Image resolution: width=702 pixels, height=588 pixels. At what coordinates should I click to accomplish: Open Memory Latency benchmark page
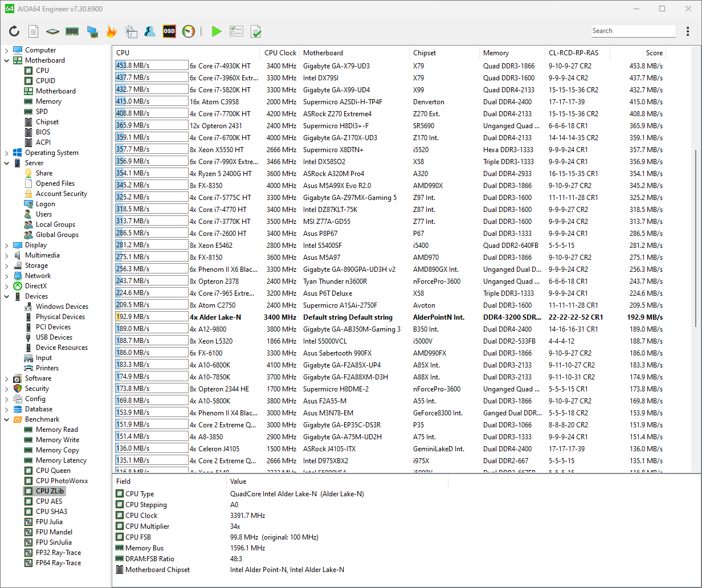(61, 460)
